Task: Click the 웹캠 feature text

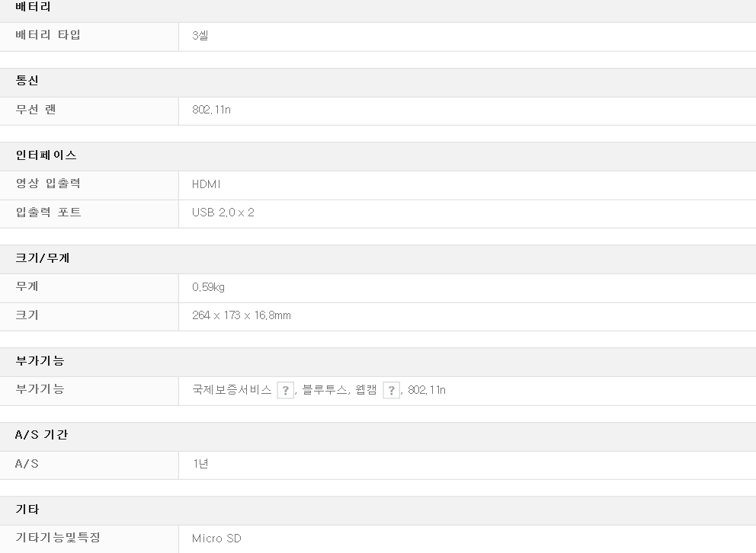Action: pyautogui.click(x=367, y=390)
